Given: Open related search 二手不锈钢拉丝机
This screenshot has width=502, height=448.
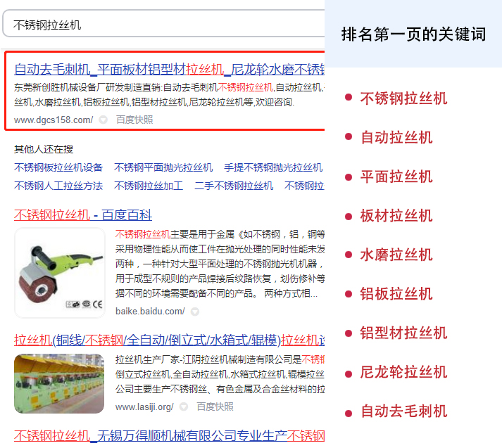Looking at the screenshot, I should click(x=234, y=186).
